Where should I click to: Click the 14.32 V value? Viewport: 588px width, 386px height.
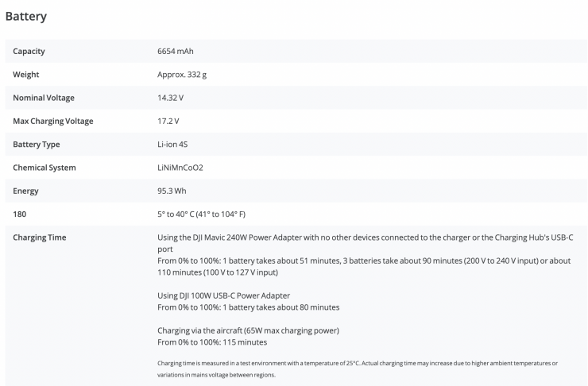coord(170,98)
